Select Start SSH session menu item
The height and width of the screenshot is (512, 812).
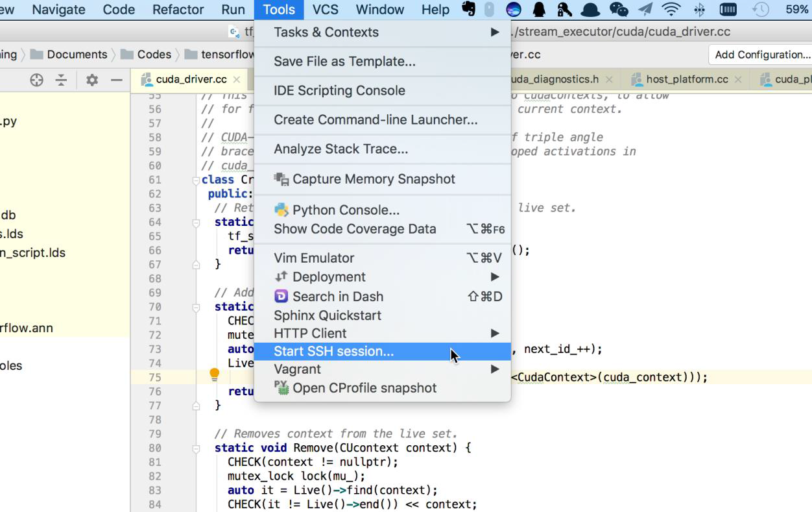[x=333, y=351]
